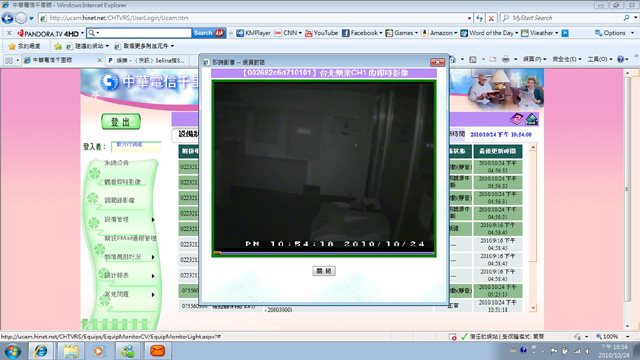Click the volume speaker tray icon
Viewport: 640px width, 360px height.
coord(587,351)
